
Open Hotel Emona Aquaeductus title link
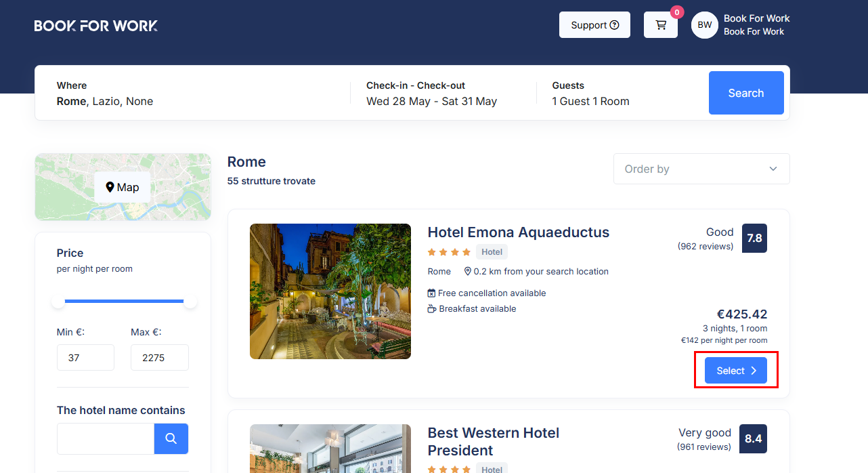(518, 232)
